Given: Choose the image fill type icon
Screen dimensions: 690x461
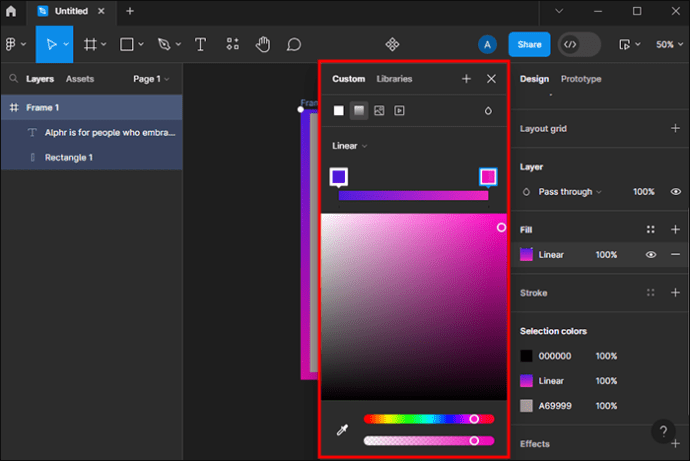Looking at the screenshot, I should click(379, 110).
